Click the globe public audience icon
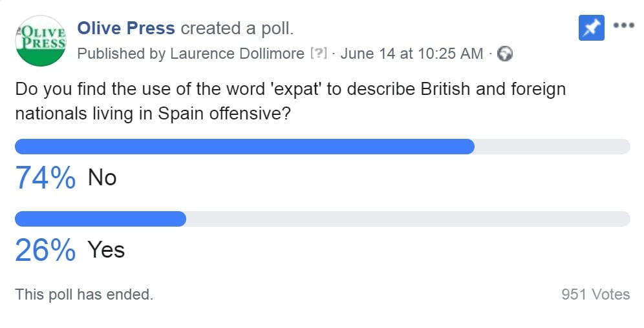Image resolution: width=644 pixels, height=328 pixels. coord(505,54)
